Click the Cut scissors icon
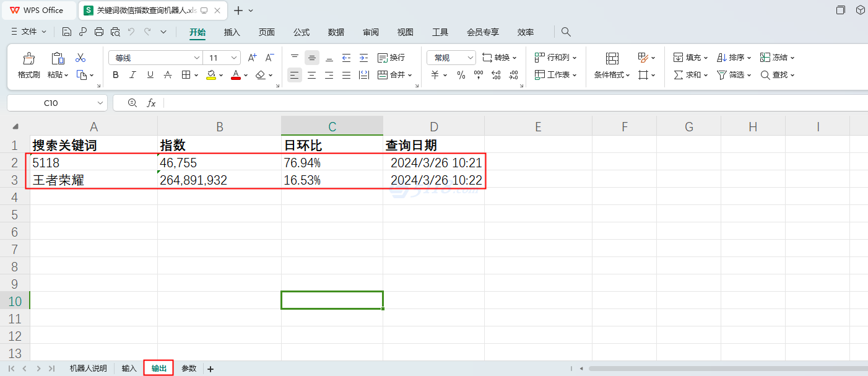Image resolution: width=868 pixels, height=376 pixels. pos(80,58)
